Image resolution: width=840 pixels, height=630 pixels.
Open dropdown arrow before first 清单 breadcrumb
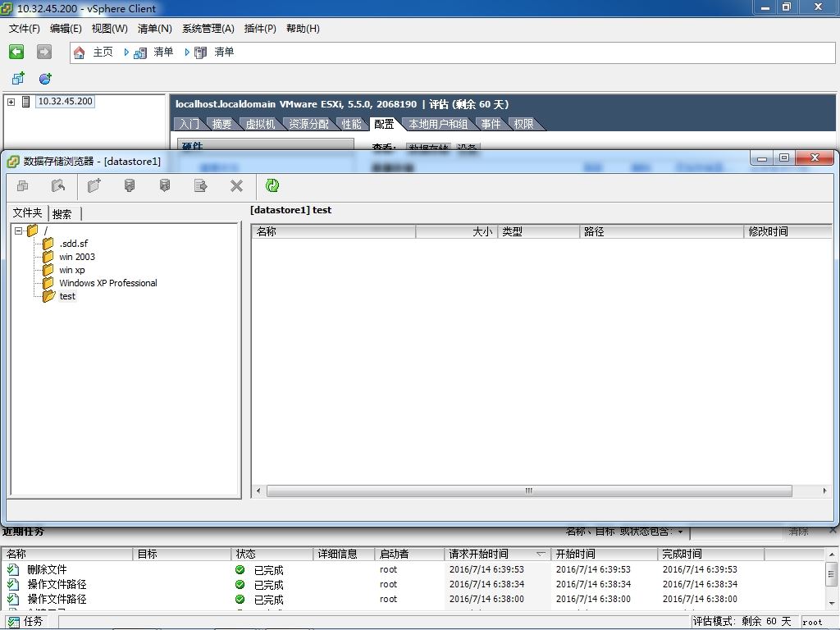126,52
